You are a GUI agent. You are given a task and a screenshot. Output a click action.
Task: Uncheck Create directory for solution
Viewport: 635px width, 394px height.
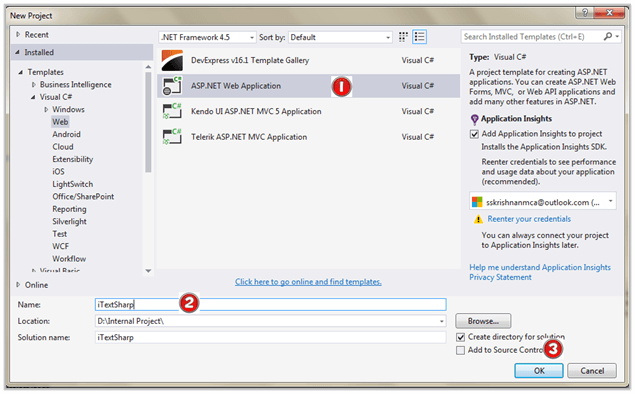tap(460, 337)
